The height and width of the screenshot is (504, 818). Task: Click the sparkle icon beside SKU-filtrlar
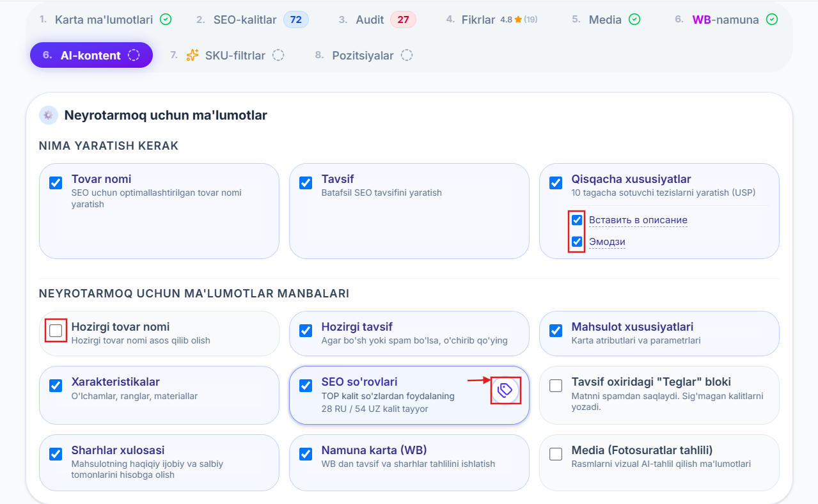pyautogui.click(x=193, y=56)
